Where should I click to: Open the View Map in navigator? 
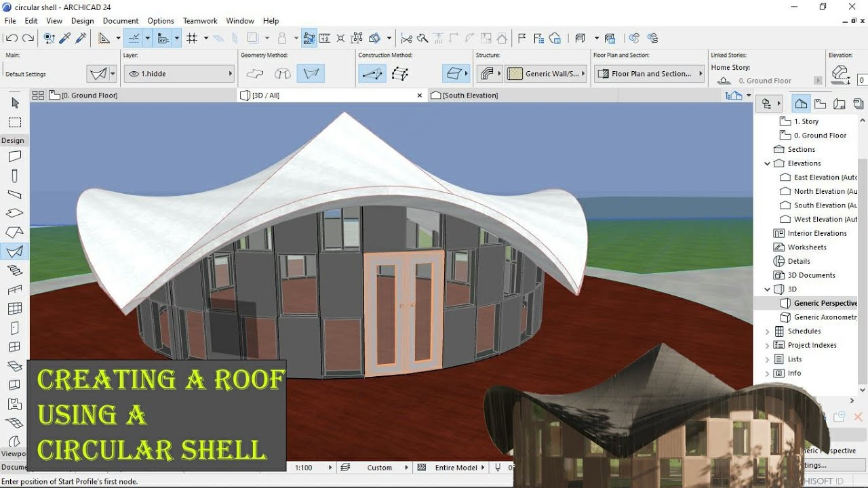pyautogui.click(x=821, y=104)
